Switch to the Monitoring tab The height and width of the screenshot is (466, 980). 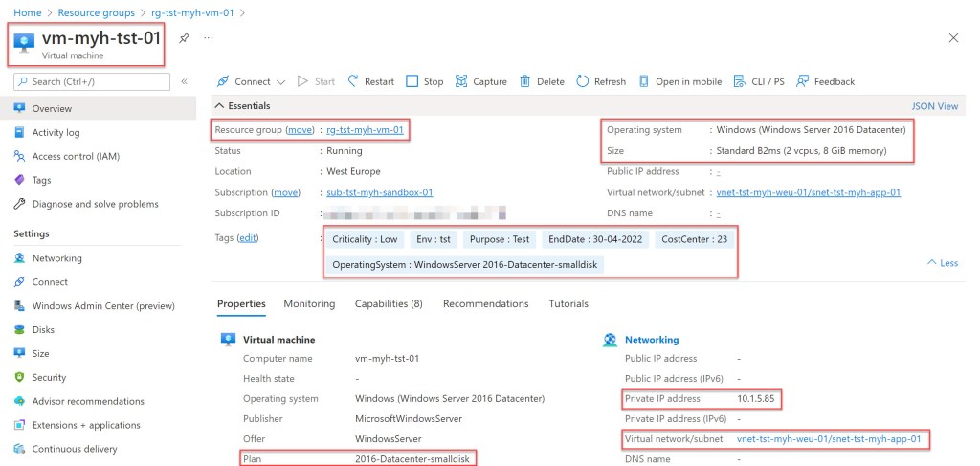[x=309, y=303]
